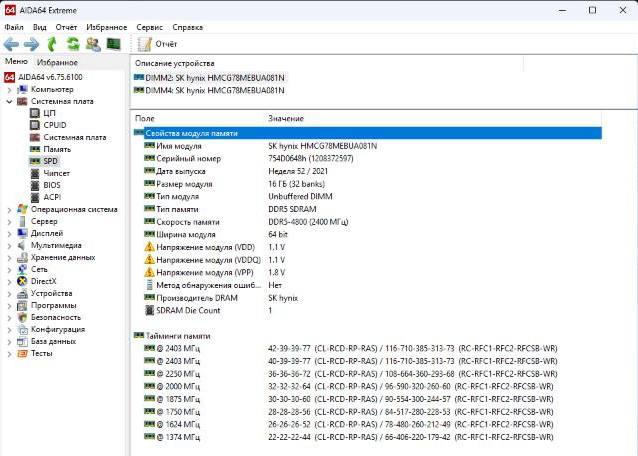The image size is (638, 456).
Task: Select the Неделя 52 / 2021 value
Action: (x=298, y=171)
